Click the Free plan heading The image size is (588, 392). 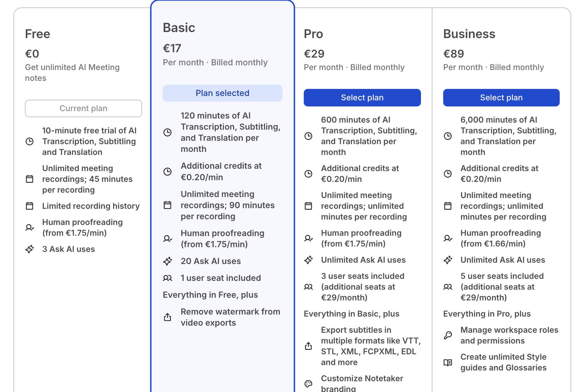(37, 33)
